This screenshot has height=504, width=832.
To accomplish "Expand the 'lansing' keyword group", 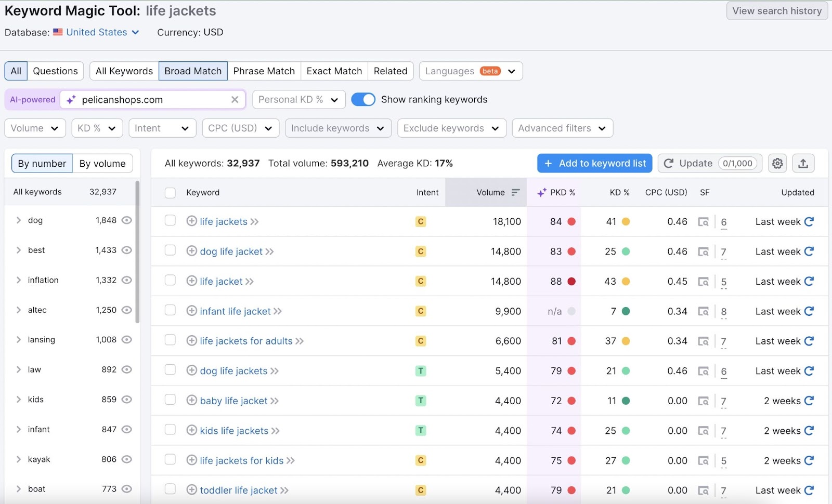I will pos(18,340).
